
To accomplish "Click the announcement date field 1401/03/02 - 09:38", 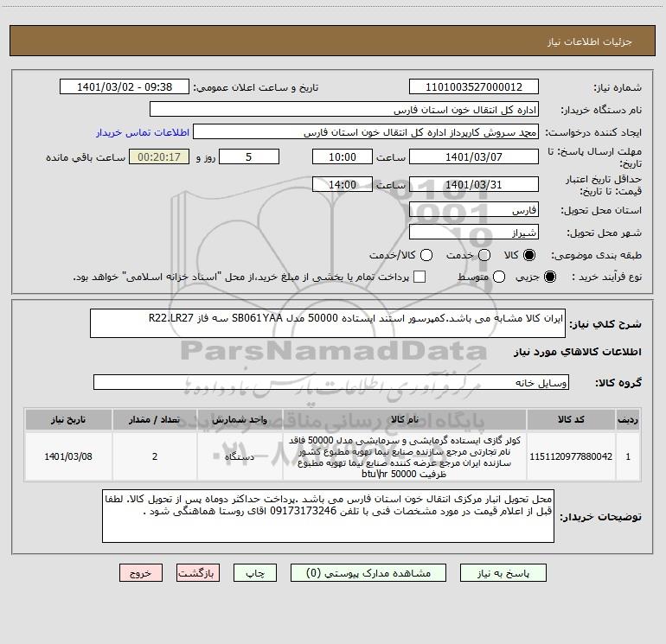I will (125, 87).
